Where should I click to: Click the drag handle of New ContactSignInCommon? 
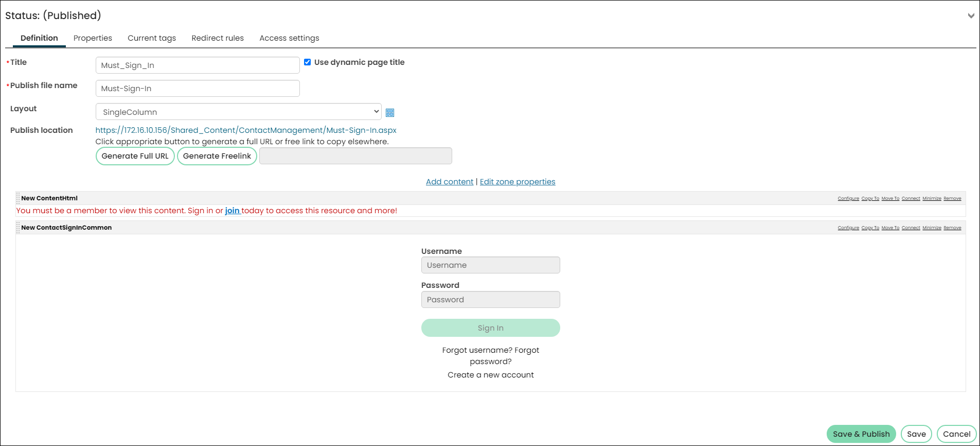pos(18,228)
